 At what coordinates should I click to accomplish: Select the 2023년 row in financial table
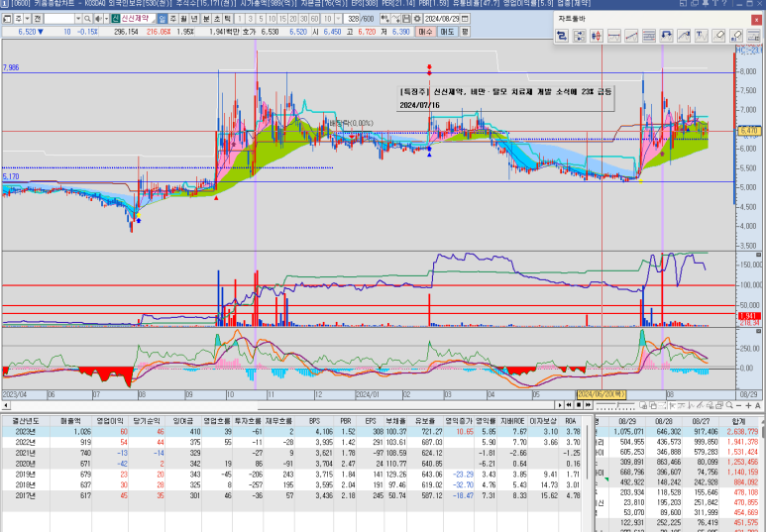(291, 432)
